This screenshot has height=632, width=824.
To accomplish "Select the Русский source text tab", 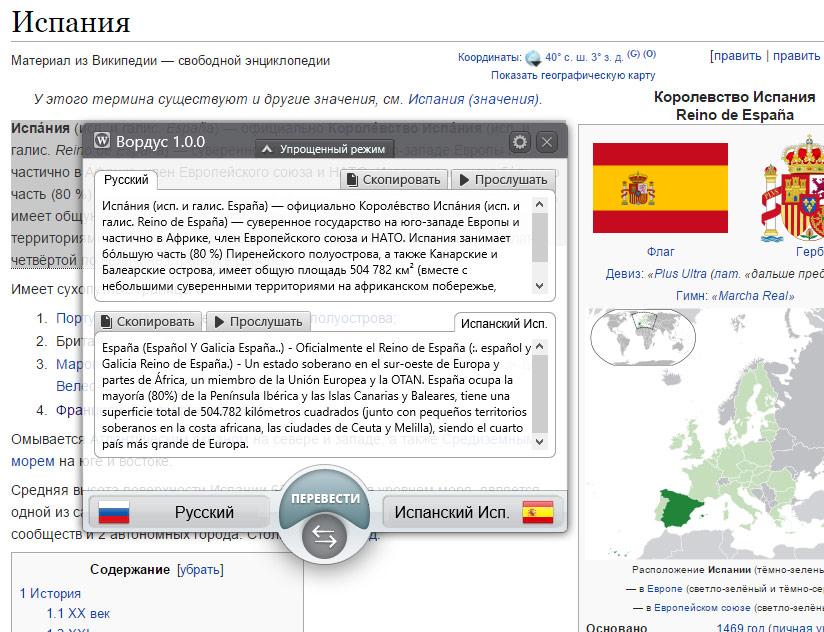I will (126, 180).
